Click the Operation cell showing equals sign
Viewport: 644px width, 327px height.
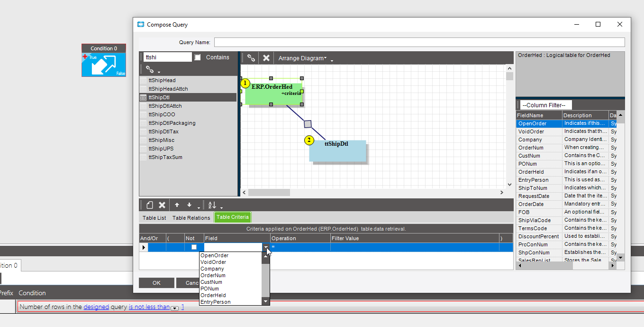300,247
